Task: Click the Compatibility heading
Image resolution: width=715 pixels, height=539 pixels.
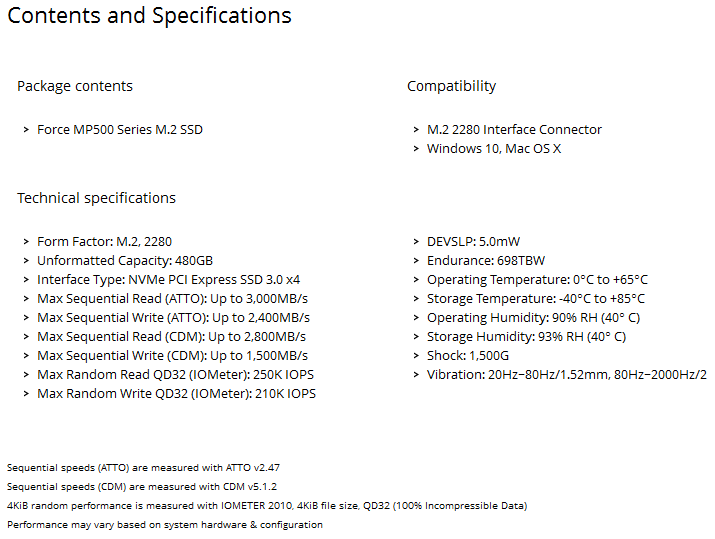Action: [x=451, y=86]
